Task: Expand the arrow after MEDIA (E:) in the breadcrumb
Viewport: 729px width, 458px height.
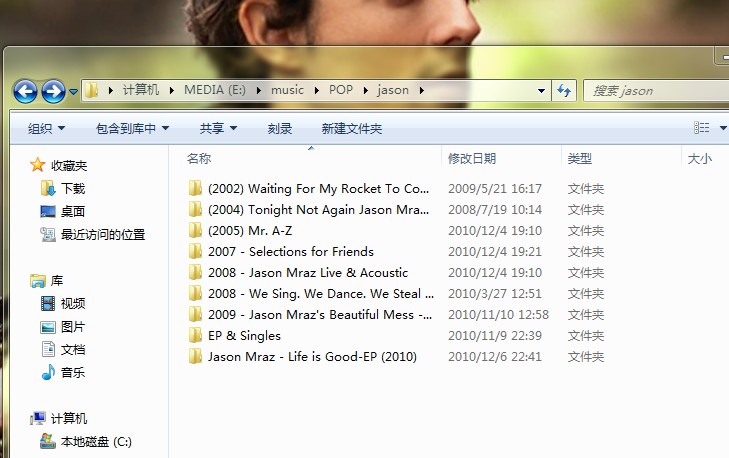Action: click(x=258, y=90)
